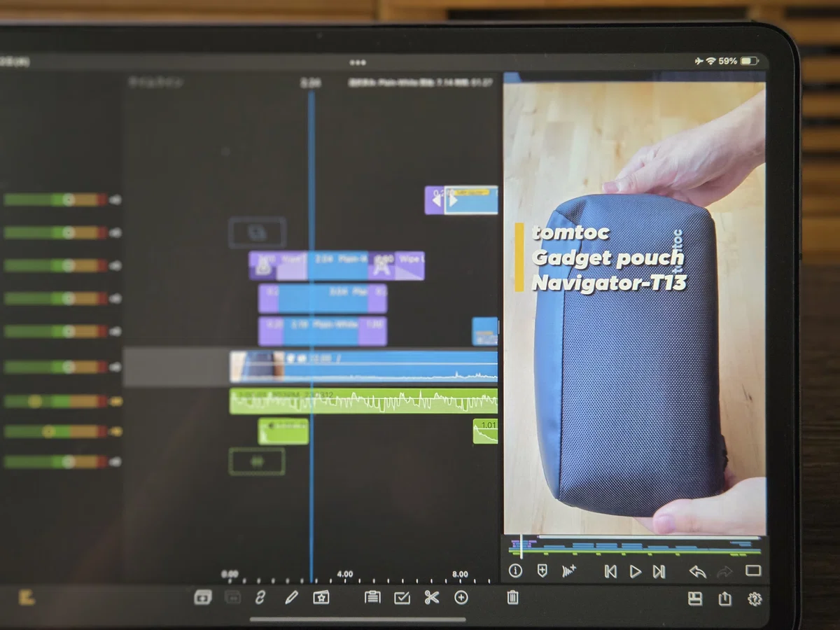Viewport: 840px width, 630px height.
Task: Open clip info in the preview panel
Action: tap(516, 571)
